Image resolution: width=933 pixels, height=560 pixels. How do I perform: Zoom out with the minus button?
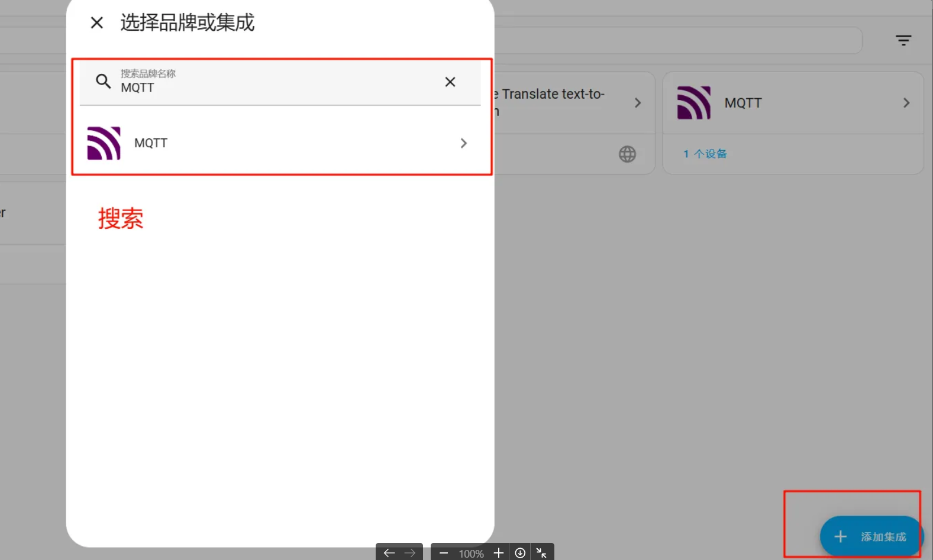[444, 553]
